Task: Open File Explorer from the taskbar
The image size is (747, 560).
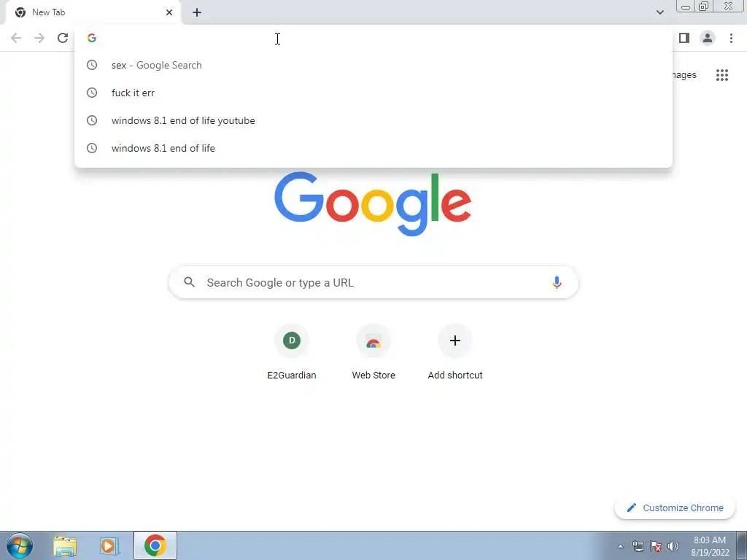Action: [x=65, y=546]
